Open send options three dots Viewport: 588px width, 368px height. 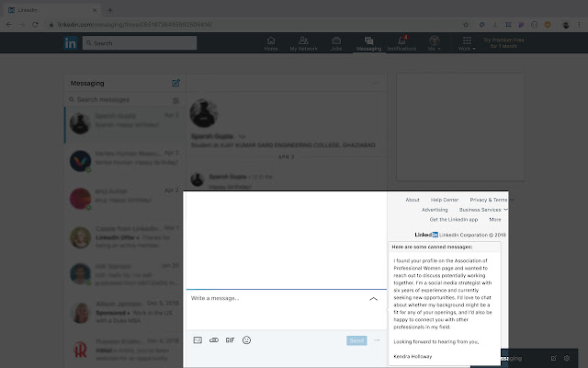click(x=377, y=340)
